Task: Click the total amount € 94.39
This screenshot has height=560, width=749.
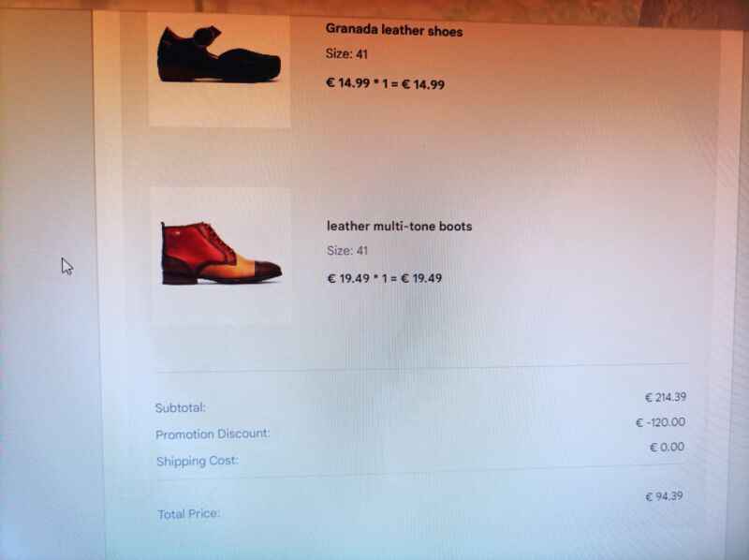Action: point(664,496)
